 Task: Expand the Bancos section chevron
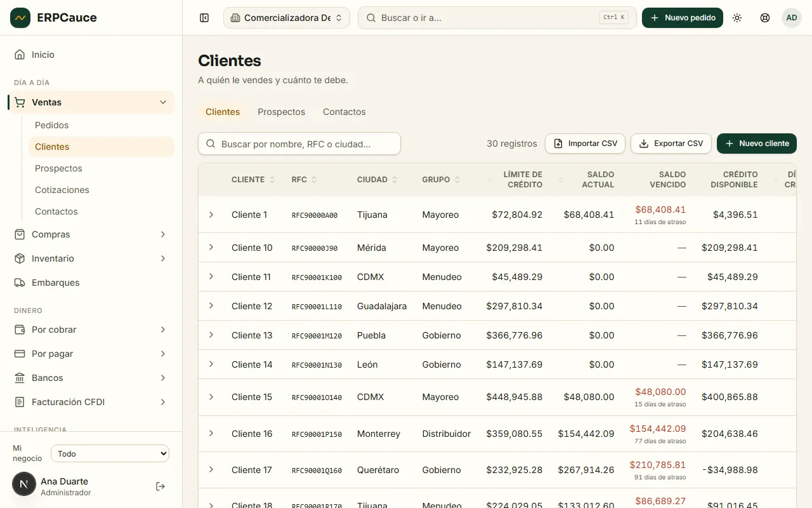tap(163, 378)
